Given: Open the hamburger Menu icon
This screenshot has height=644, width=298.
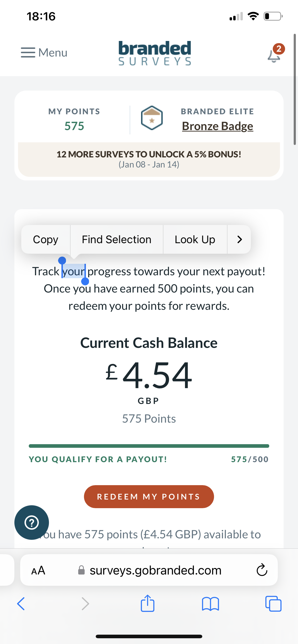Looking at the screenshot, I should click(x=28, y=52).
